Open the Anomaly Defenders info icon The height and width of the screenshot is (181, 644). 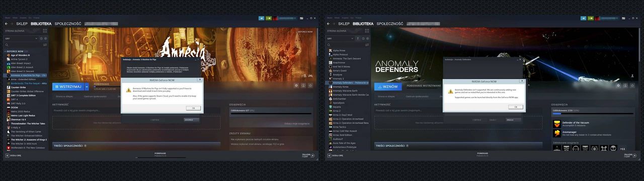pos(625,85)
